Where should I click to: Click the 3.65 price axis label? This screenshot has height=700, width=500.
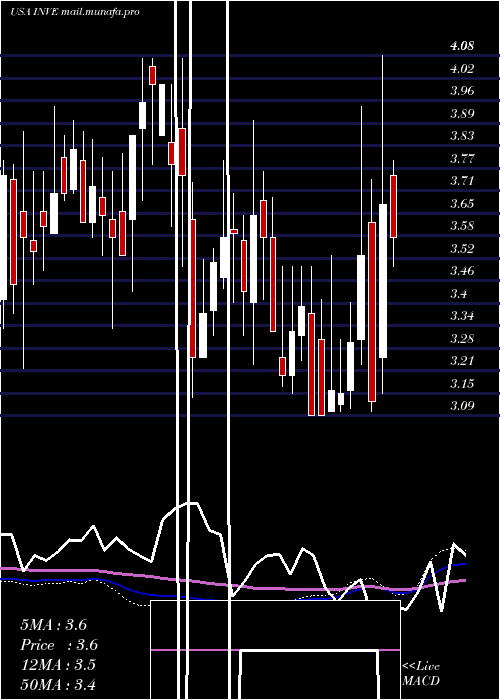462,204
